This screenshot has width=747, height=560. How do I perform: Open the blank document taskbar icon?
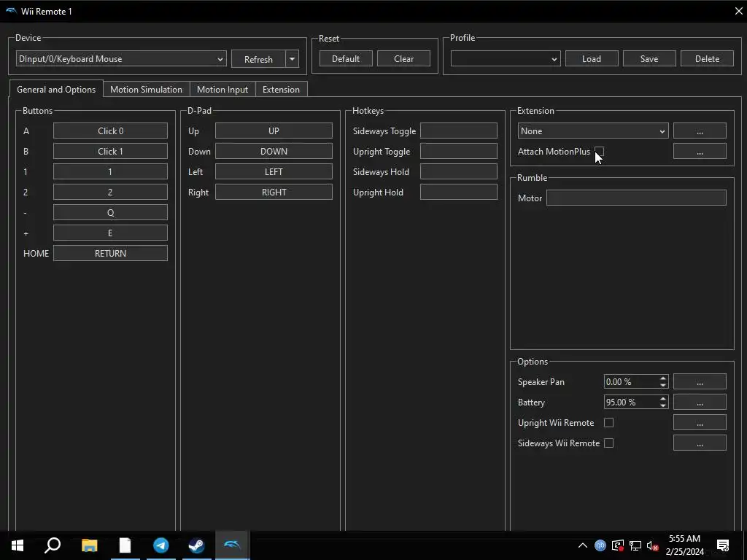[125, 545]
